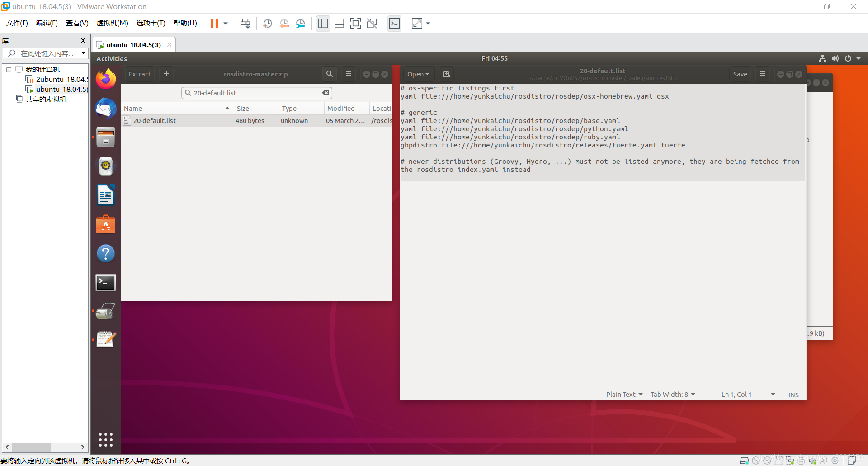Sort files by the Name column
The width and height of the screenshot is (868, 466).
pos(177,109)
